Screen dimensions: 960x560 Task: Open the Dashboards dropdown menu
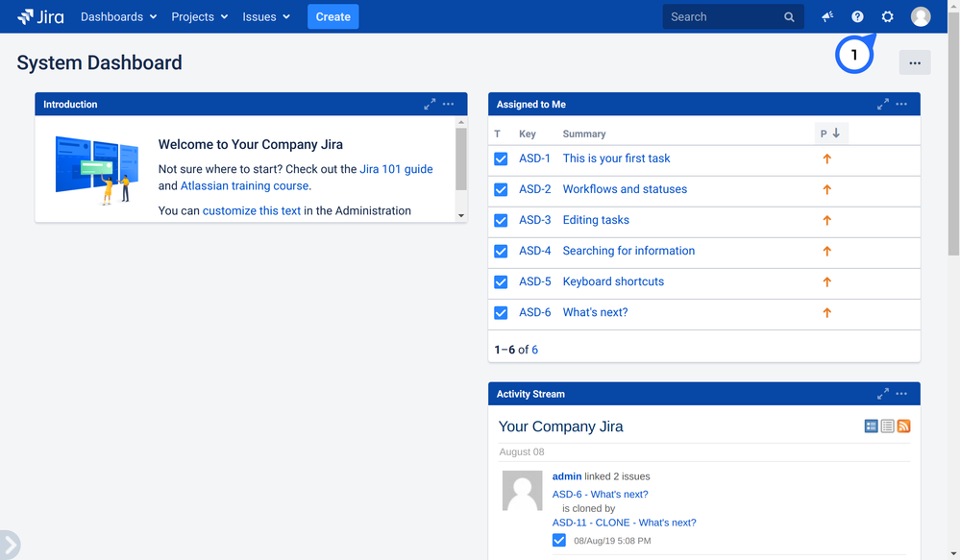pos(119,16)
